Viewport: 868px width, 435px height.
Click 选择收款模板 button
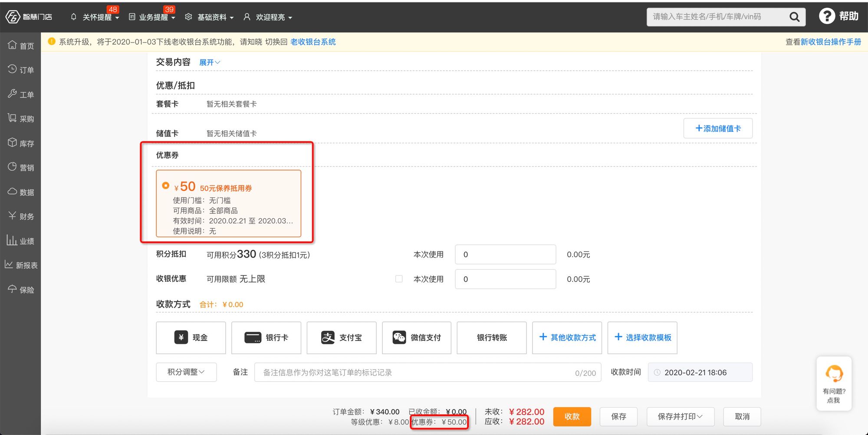[642, 337]
